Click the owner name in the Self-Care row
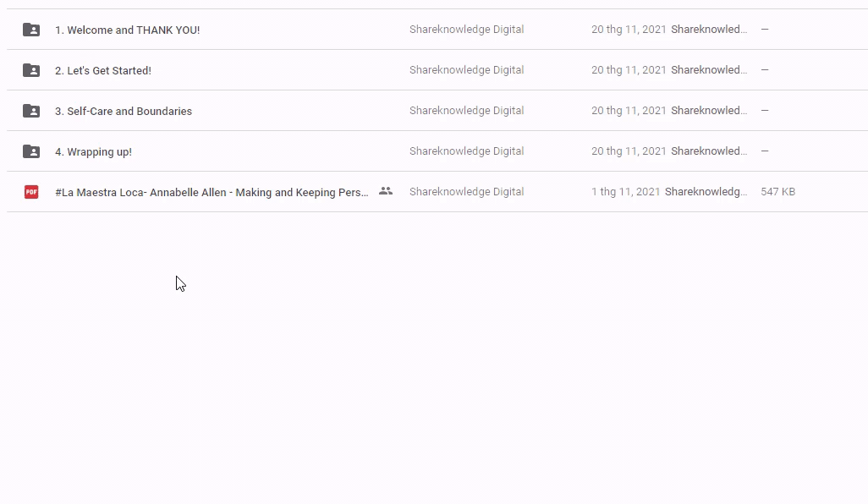Viewport: 868px width, 504px height. coord(466,111)
